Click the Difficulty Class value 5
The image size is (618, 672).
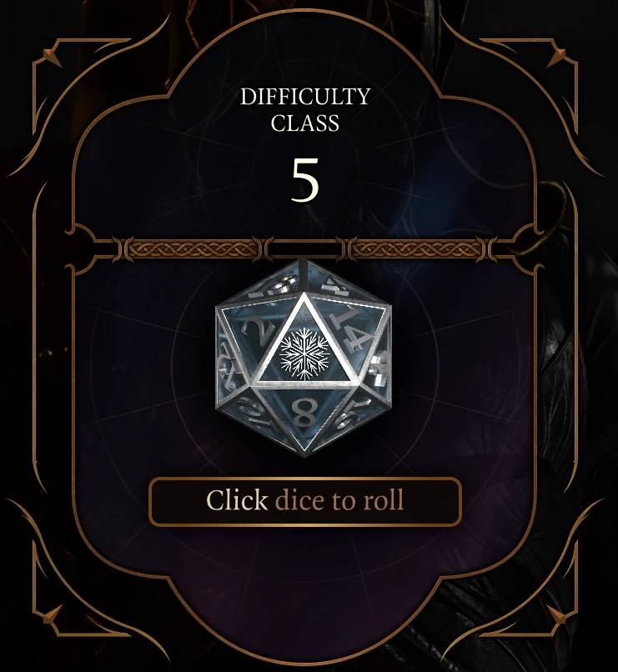pyautogui.click(x=305, y=180)
